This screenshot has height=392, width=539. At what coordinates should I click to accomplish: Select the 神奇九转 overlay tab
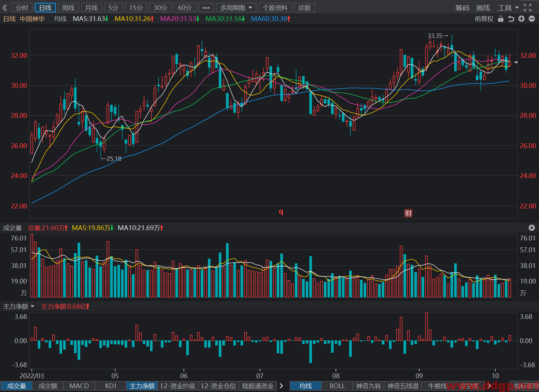click(x=368, y=386)
